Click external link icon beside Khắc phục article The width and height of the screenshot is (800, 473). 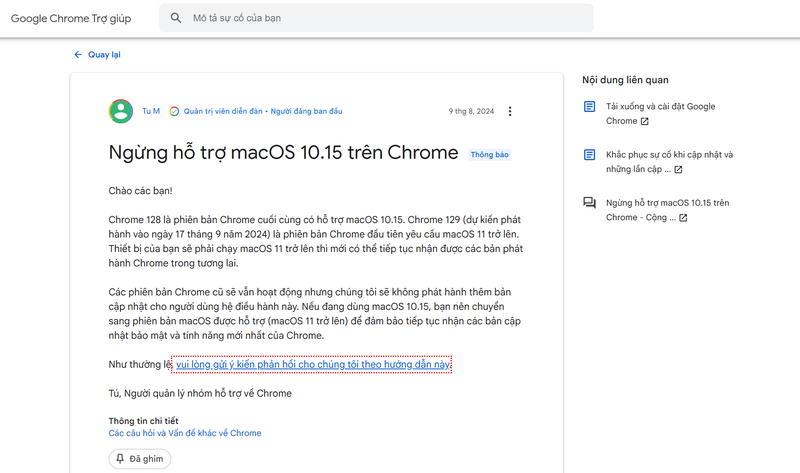click(x=678, y=170)
